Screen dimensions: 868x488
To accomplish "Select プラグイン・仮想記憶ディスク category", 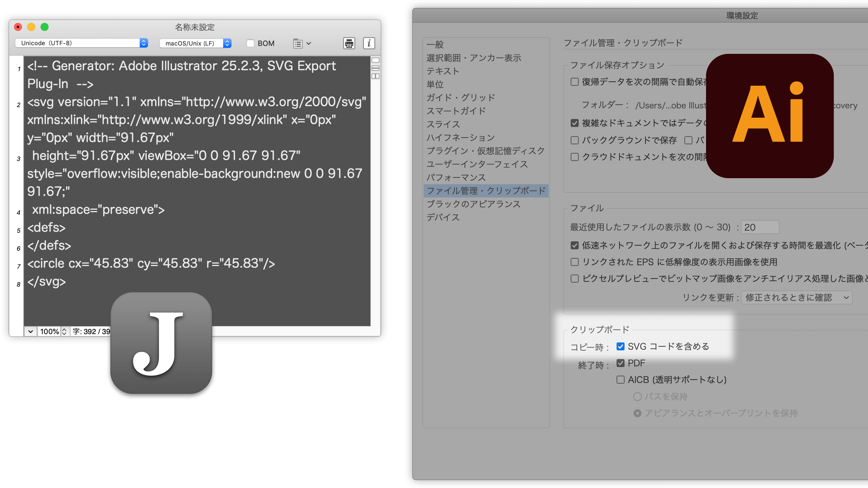I will tap(485, 151).
